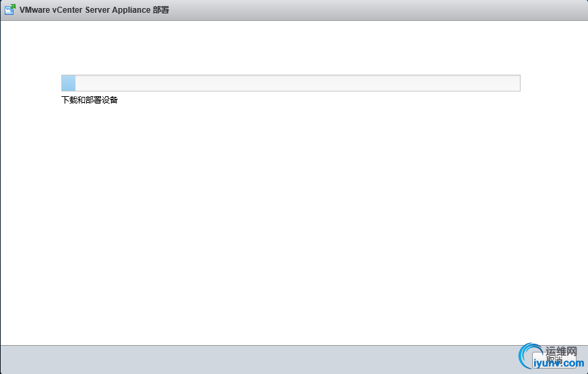Click the 运维网 watermark text
This screenshot has width=588, height=374.
(561, 351)
